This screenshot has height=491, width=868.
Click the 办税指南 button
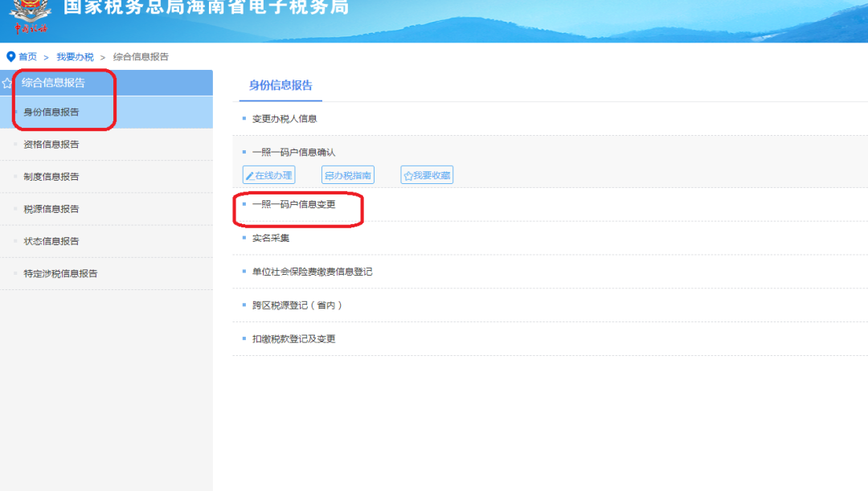click(348, 175)
